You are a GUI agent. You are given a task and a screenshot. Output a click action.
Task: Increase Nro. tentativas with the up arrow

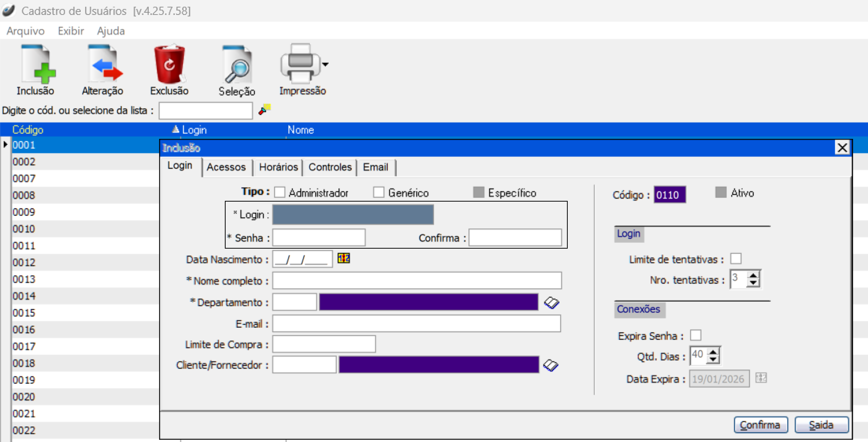[753, 276]
